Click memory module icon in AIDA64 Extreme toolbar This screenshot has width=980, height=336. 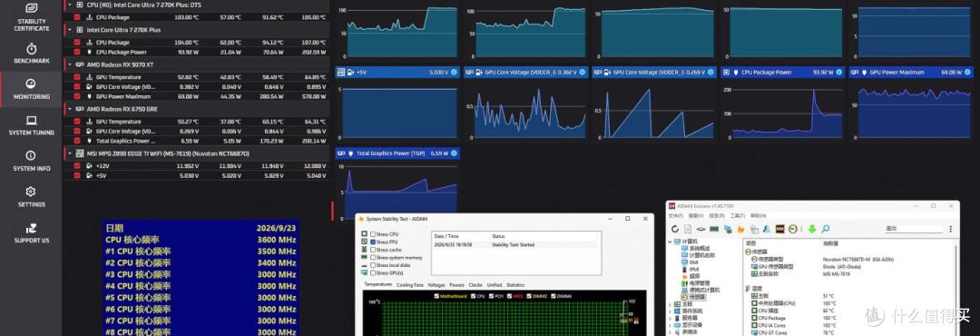(714, 229)
